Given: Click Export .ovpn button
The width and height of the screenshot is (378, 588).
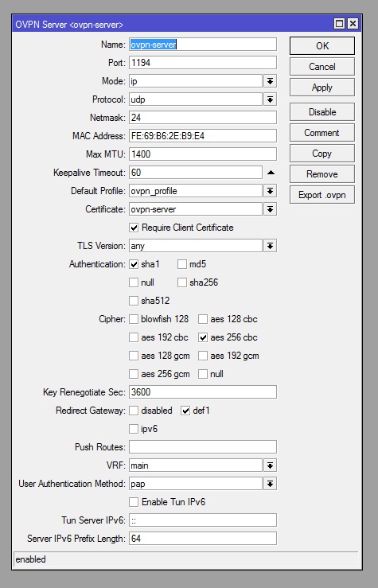Looking at the screenshot, I should pos(322,195).
